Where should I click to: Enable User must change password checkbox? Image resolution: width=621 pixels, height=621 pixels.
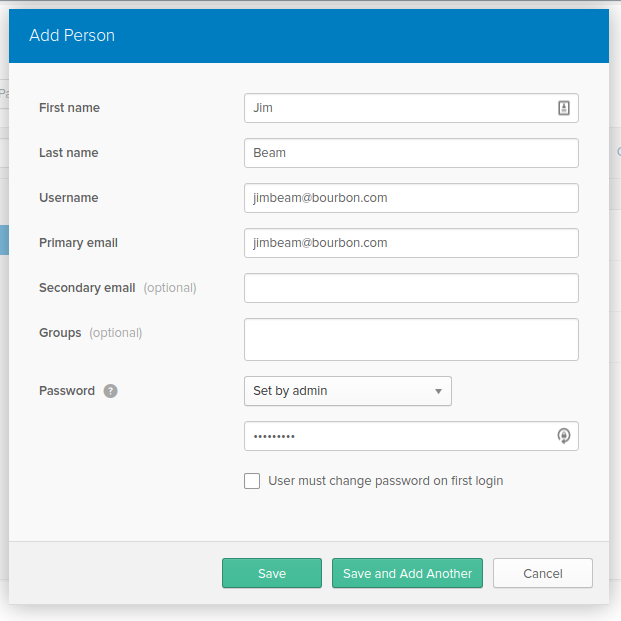click(252, 481)
